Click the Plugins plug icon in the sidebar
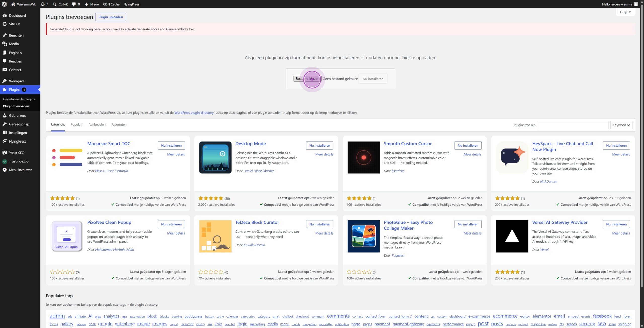This screenshot has width=644, height=328. pyautogui.click(x=5, y=89)
